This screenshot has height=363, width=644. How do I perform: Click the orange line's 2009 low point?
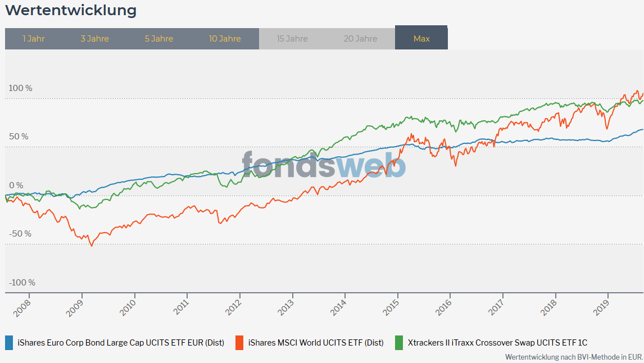92,246
